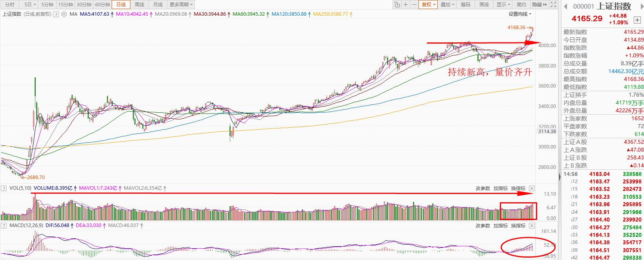Go to previous stock with left arrow
644x260 pixels.
[x=566, y=6]
